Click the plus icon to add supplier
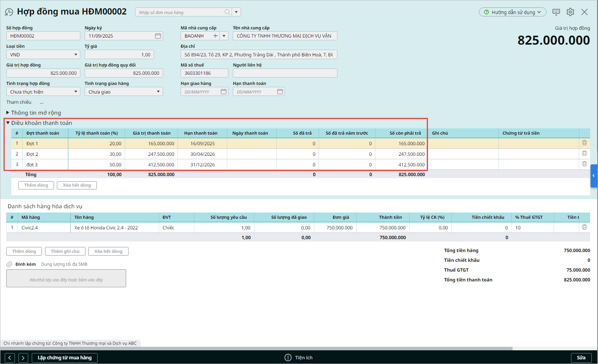The height and width of the screenshot is (364, 598). coord(215,36)
